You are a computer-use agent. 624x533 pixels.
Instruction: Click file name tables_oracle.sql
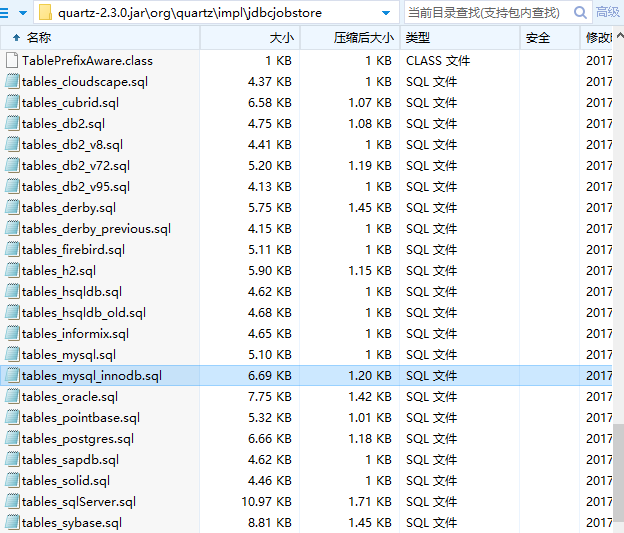70,397
